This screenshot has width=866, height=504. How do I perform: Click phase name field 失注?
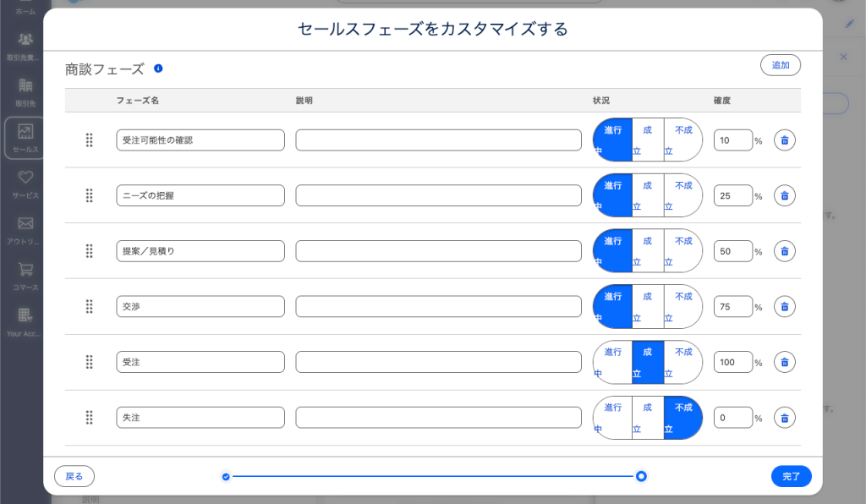click(200, 418)
